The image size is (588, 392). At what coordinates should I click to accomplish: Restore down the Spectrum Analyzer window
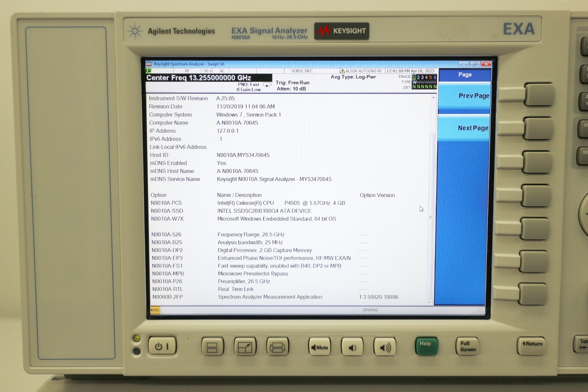pos(475,64)
